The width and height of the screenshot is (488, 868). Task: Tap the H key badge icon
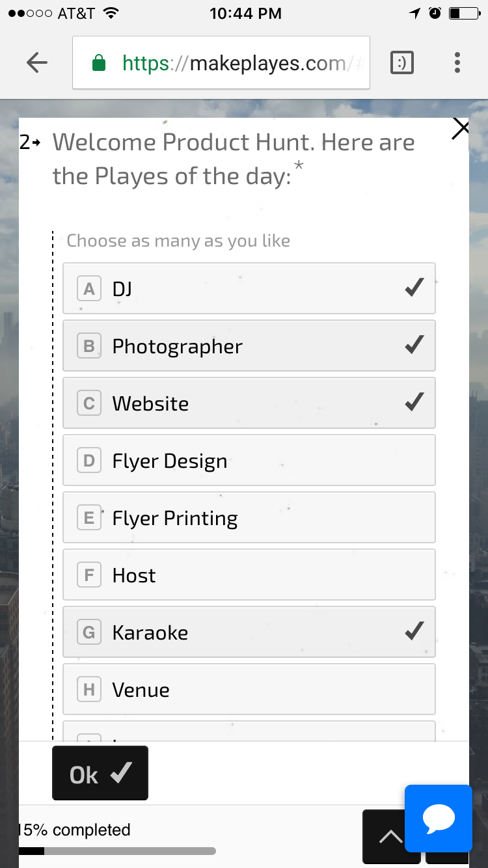[x=89, y=690]
